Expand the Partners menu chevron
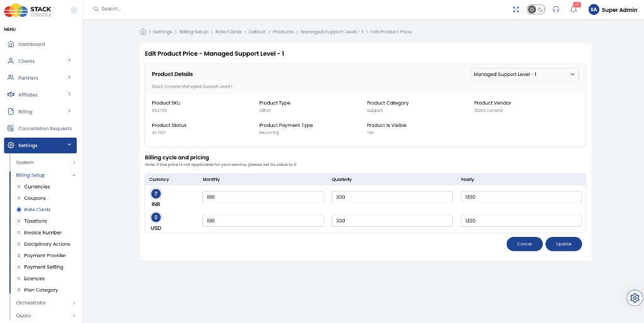This screenshot has width=644, height=323. [69, 77]
